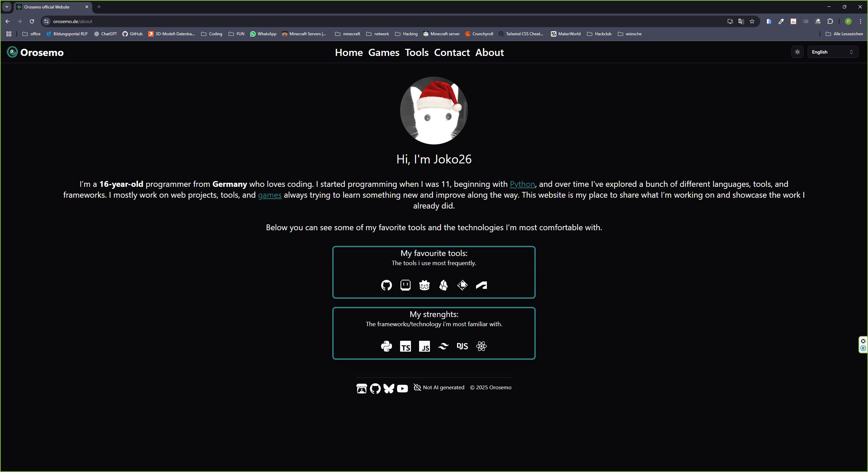Screen dimensions: 868x472
Task: Click the Joko26 Santa-hat profile picture
Action: 434,111
